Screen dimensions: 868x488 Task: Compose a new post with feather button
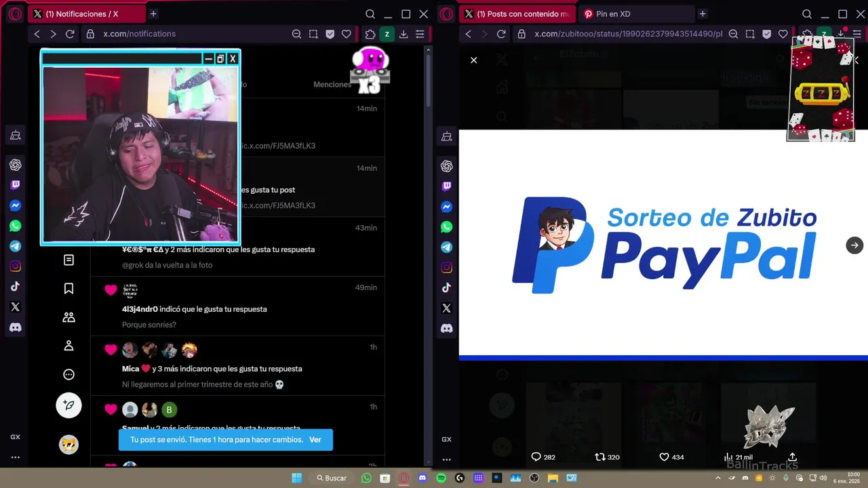point(68,405)
